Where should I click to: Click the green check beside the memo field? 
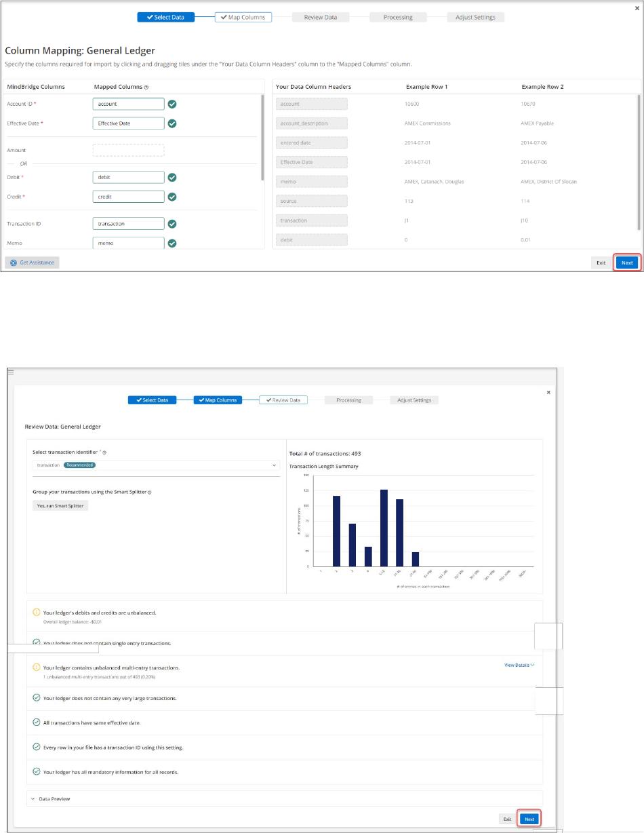click(172, 243)
